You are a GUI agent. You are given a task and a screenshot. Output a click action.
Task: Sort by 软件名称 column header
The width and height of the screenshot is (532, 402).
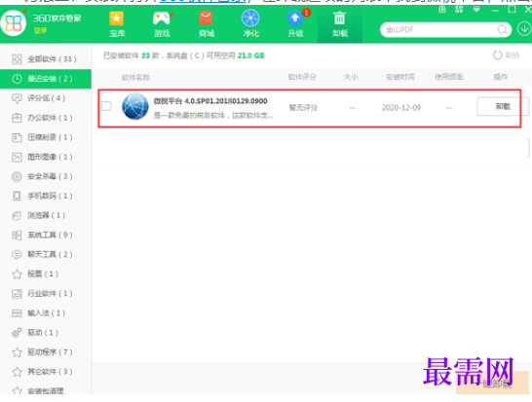click(135, 78)
